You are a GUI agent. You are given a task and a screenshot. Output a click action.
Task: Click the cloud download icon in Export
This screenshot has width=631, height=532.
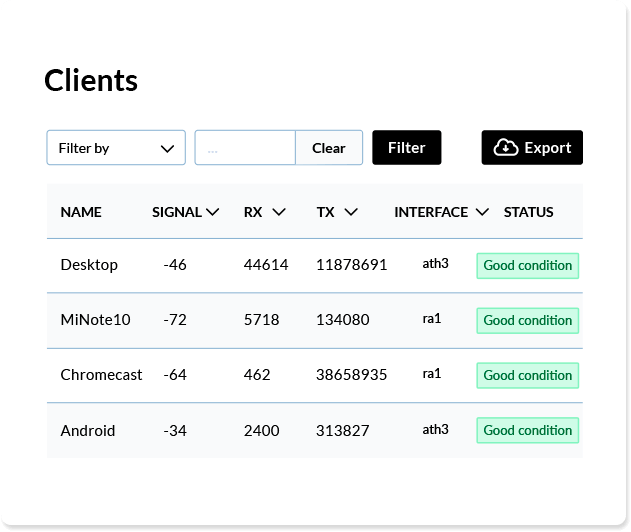point(506,148)
